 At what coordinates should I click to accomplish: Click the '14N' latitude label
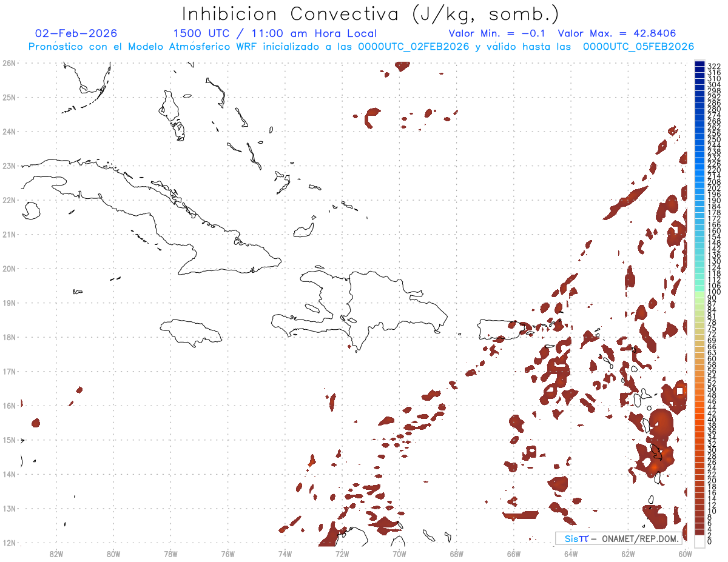(x=9, y=474)
